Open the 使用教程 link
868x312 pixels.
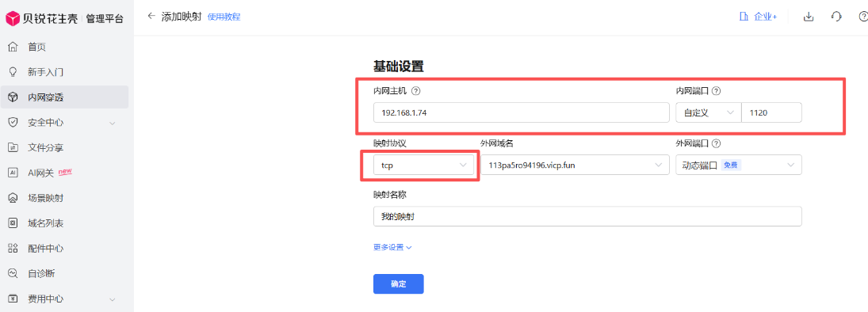point(224,17)
